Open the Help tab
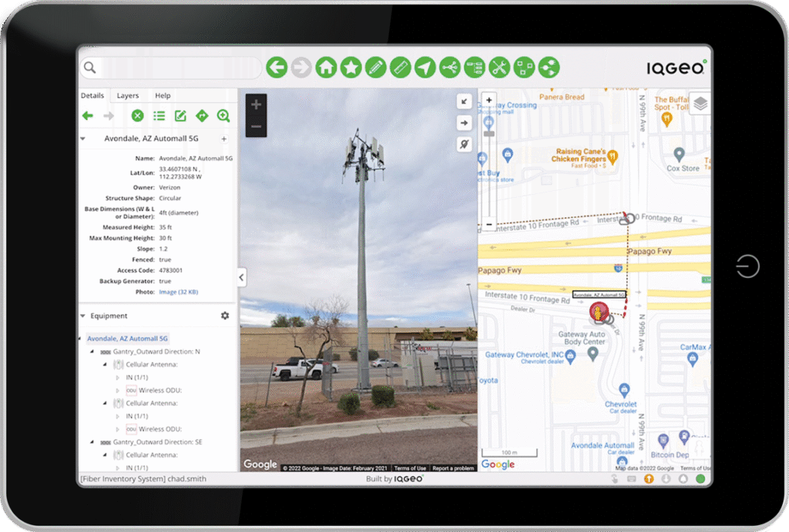789x532 pixels. click(x=163, y=95)
